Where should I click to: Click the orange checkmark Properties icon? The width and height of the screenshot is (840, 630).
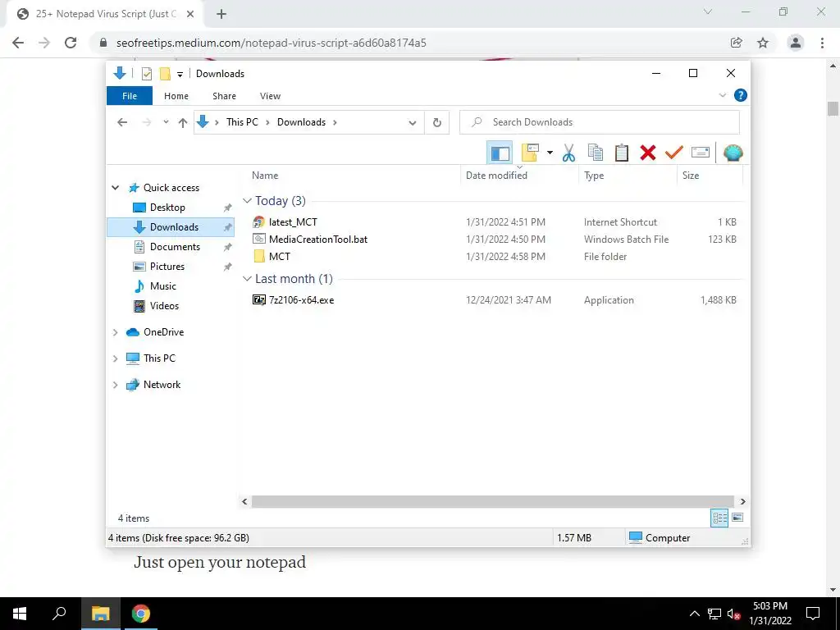pyautogui.click(x=674, y=153)
